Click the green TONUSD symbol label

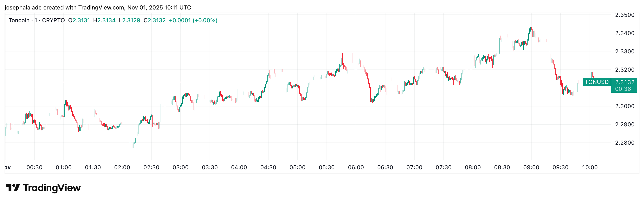pyautogui.click(x=596, y=82)
